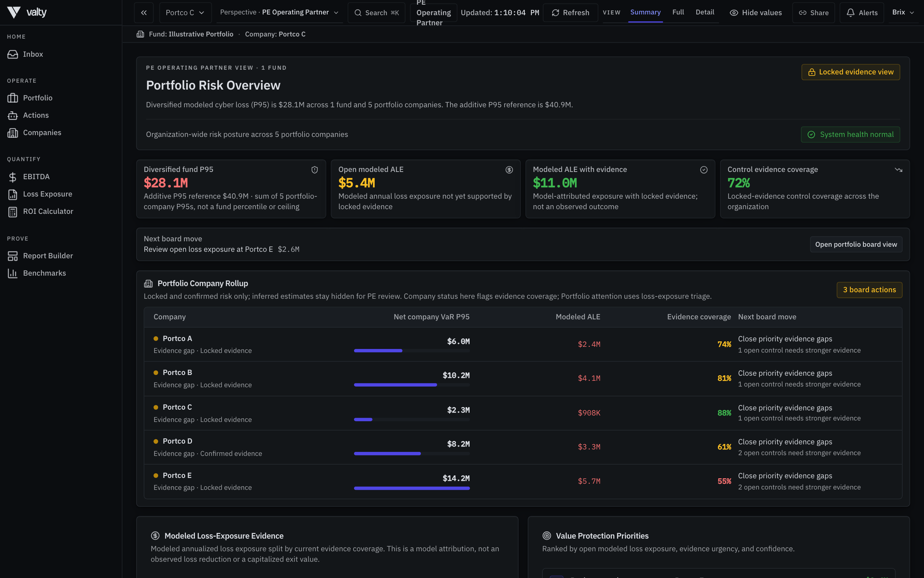Switch to the Detail view tab

point(705,12)
